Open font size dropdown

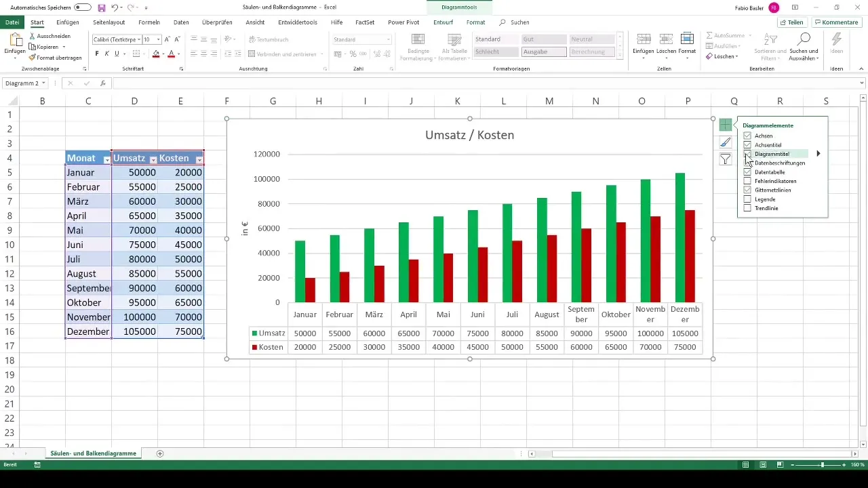[159, 39]
